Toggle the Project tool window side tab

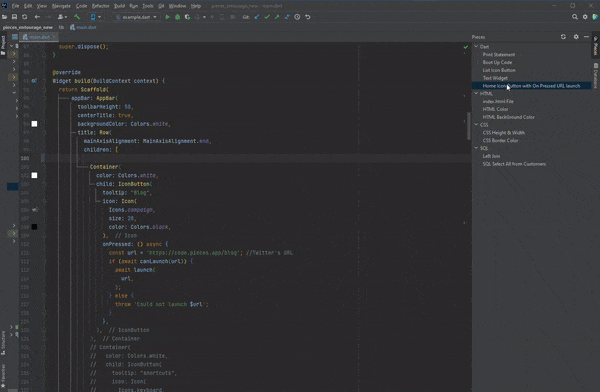click(3, 45)
